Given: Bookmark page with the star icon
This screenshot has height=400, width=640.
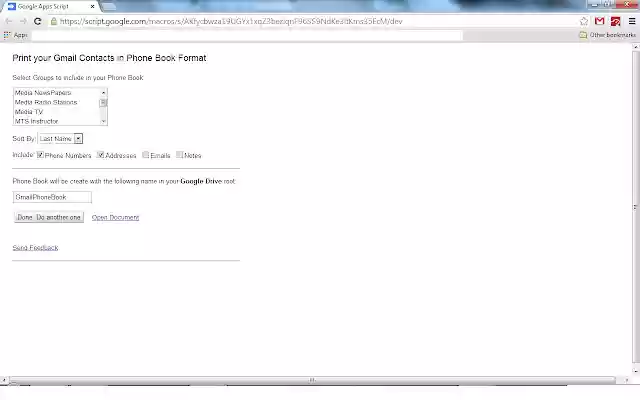Looking at the screenshot, I should 584,21.
